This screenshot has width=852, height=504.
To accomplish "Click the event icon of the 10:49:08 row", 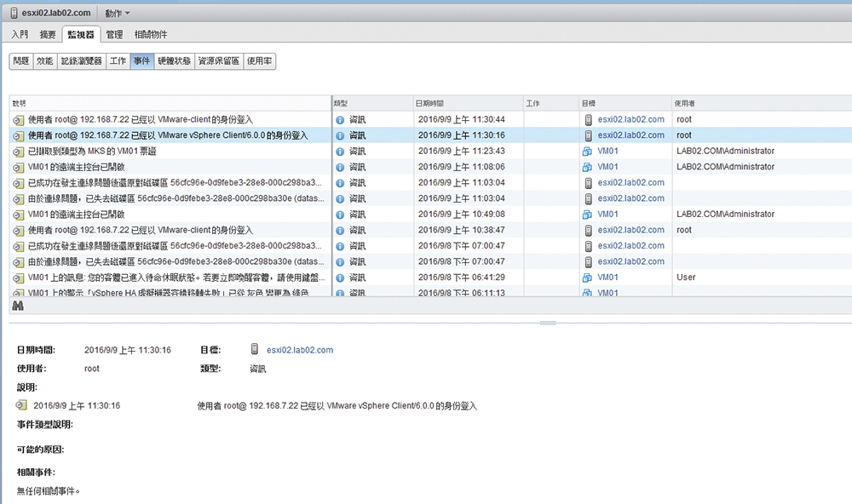I will [x=19, y=215].
